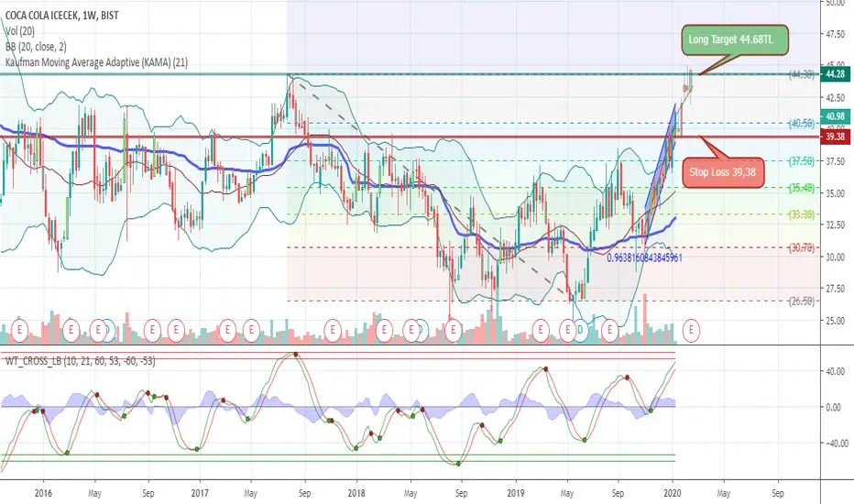Viewport: 854px width, 504px height.
Task: Click the 2016 time axis label
Action: (43, 493)
